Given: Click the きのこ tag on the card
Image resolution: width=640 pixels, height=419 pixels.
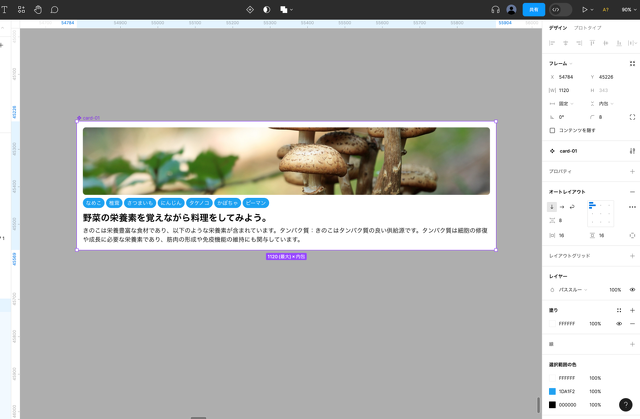Looking at the screenshot, I should pos(93,203).
